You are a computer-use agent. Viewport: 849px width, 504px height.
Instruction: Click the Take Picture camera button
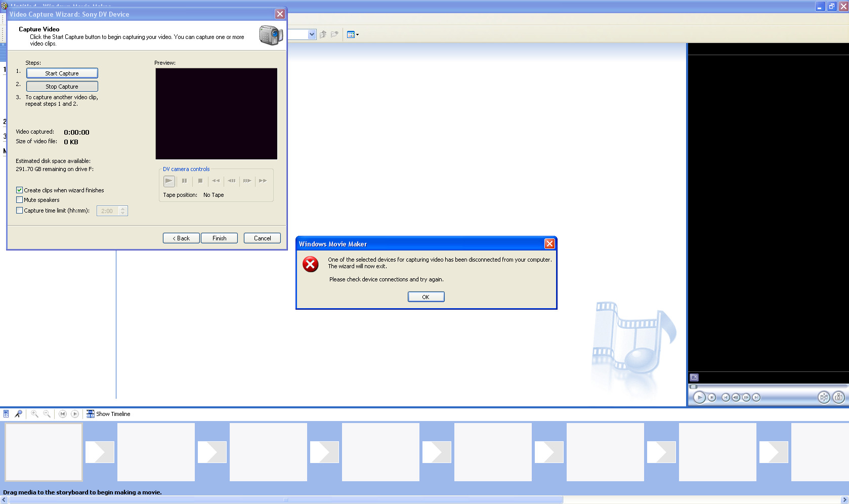pyautogui.click(x=838, y=397)
